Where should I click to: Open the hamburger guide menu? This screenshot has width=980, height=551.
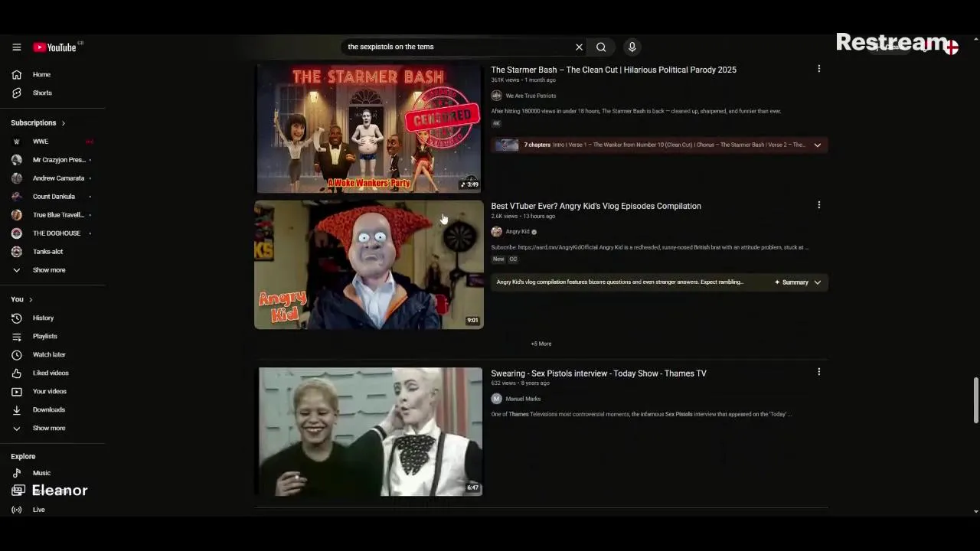point(16,47)
